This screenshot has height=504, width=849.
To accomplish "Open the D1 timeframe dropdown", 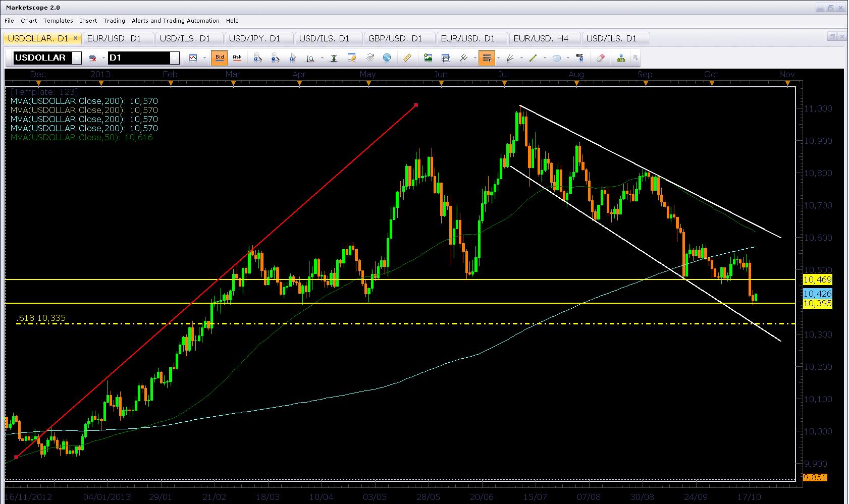I will (175, 58).
